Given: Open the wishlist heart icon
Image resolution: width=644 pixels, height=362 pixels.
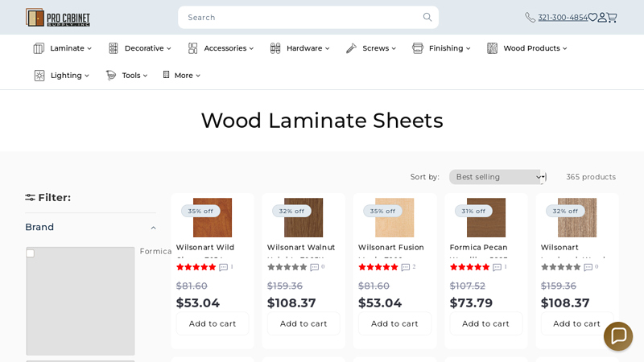Looking at the screenshot, I should (x=592, y=17).
